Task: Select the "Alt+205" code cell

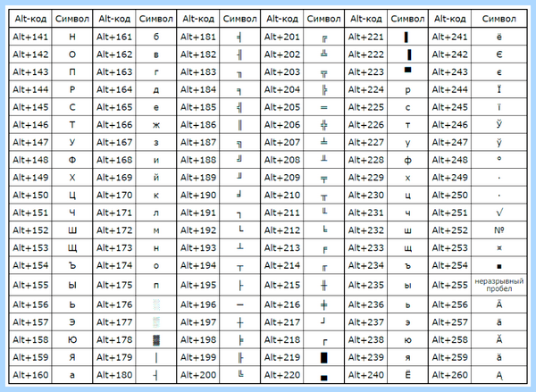Action: [282, 107]
